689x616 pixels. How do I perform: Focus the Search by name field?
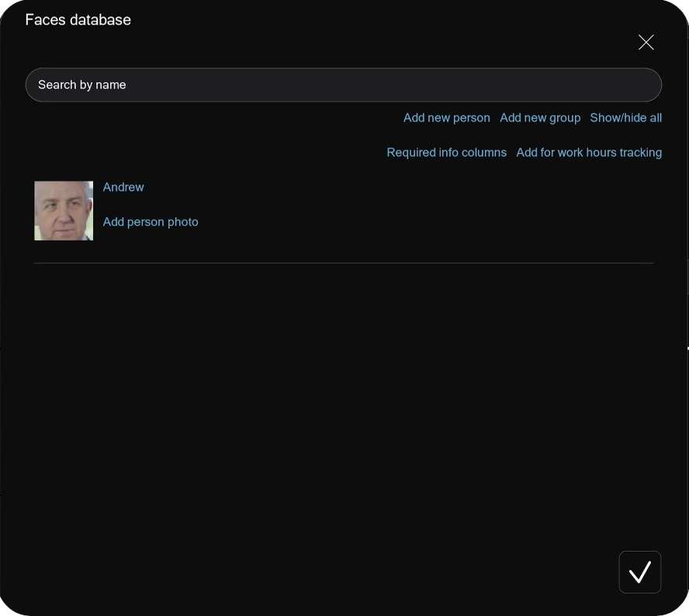click(344, 85)
